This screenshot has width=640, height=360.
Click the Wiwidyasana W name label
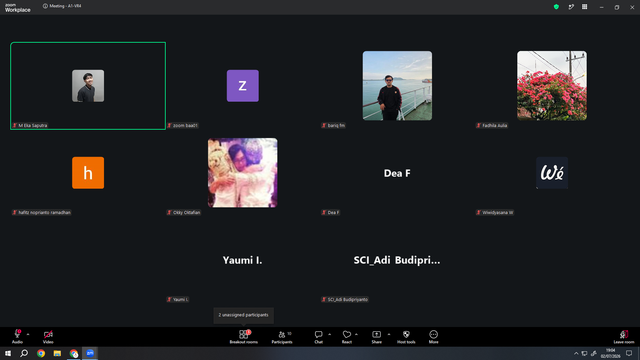pos(495,212)
